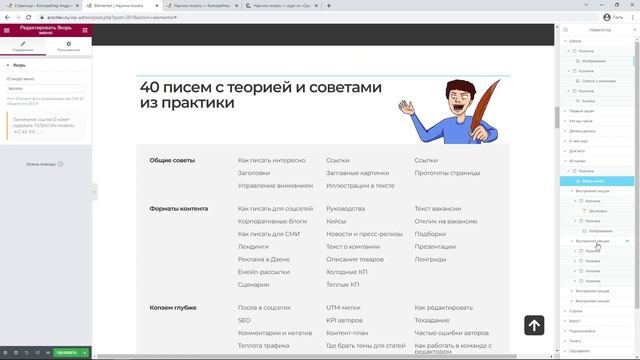The width and height of the screenshot is (640, 360).
Task: Click the horizontal scrollbar at page bottom
Action: [x=307, y=356]
